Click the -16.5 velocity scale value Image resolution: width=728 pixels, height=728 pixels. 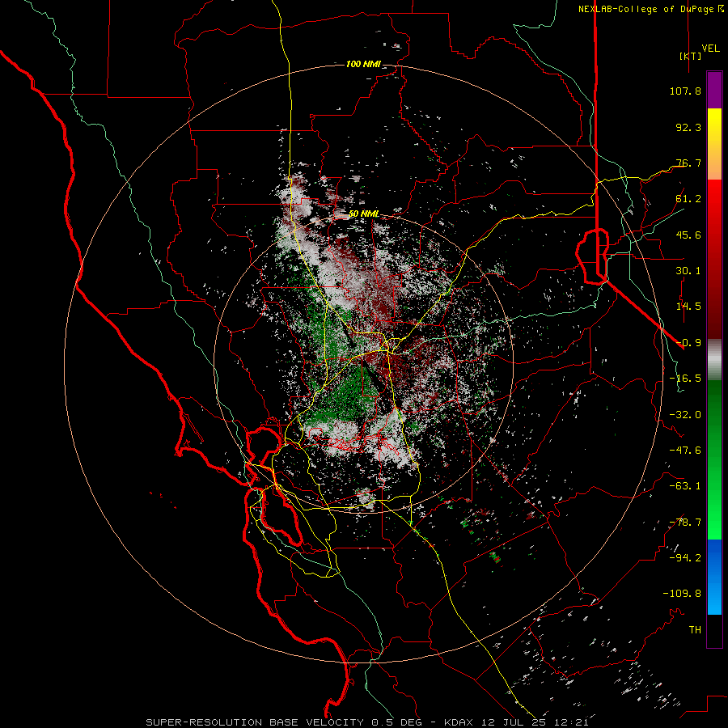(x=685, y=379)
